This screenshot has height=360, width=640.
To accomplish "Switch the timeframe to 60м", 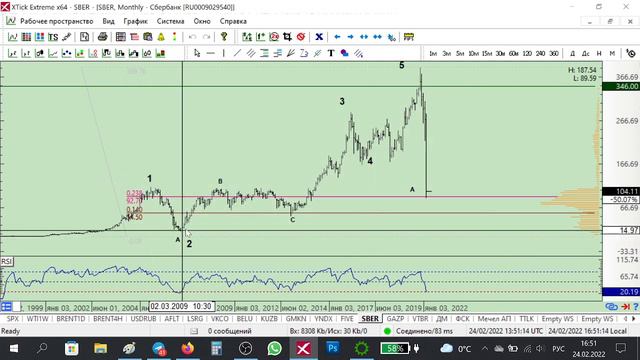I will tap(513, 53).
